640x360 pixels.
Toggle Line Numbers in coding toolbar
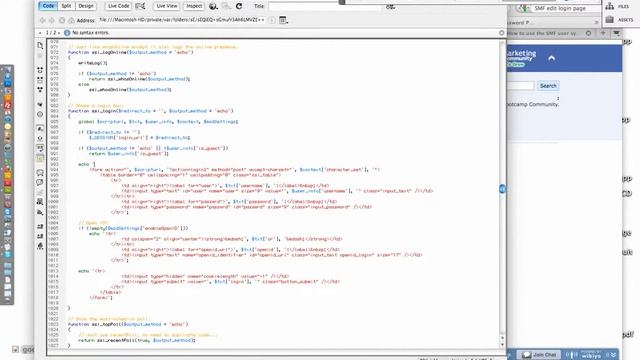(x=40, y=129)
